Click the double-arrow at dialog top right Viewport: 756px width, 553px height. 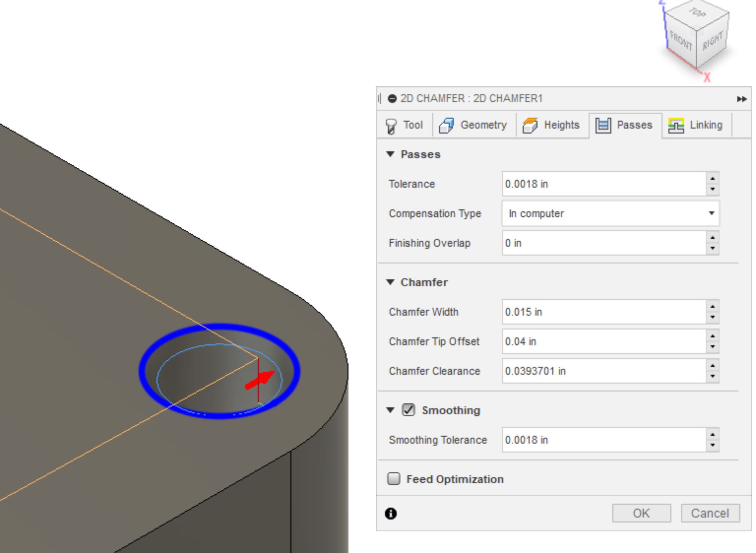click(x=742, y=98)
